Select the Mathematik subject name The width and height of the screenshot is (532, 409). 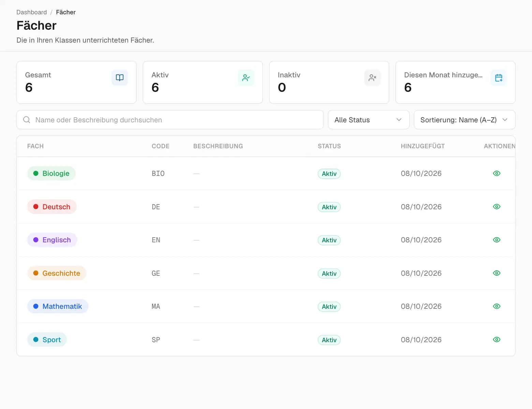[62, 306]
